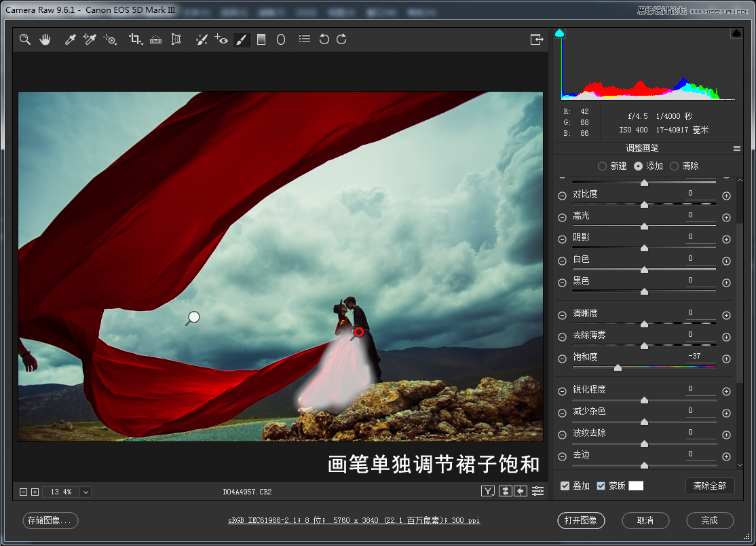Increase 减少杂色 with plus button
The width and height of the screenshot is (756, 546).
coord(727,414)
